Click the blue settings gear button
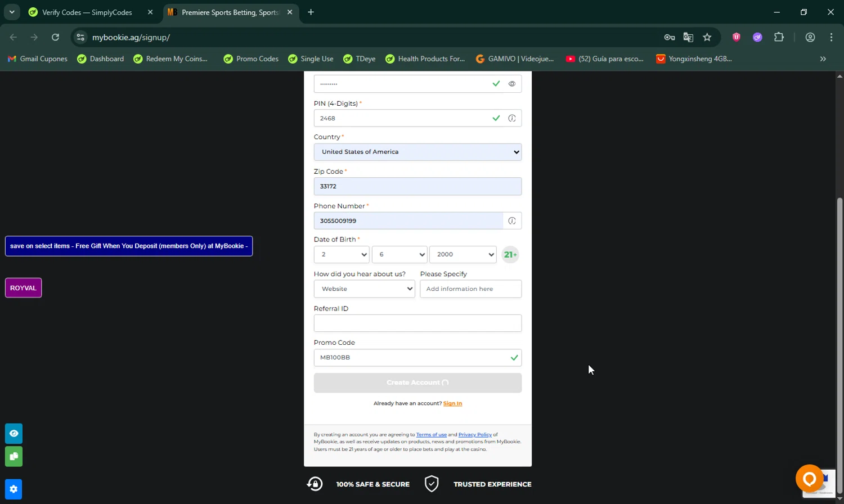The height and width of the screenshot is (504, 844). (x=14, y=489)
